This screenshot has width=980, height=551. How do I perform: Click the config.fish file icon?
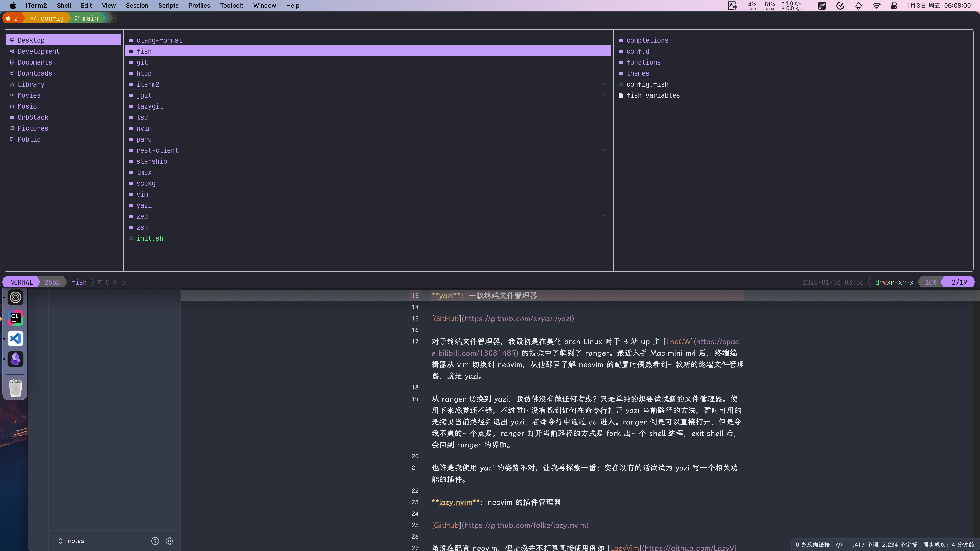(620, 84)
